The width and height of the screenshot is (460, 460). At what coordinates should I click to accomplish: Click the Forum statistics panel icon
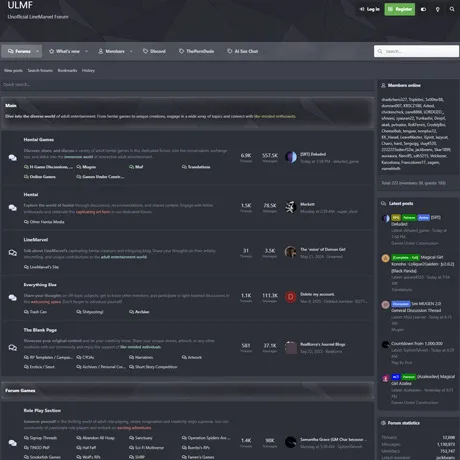tap(383, 423)
